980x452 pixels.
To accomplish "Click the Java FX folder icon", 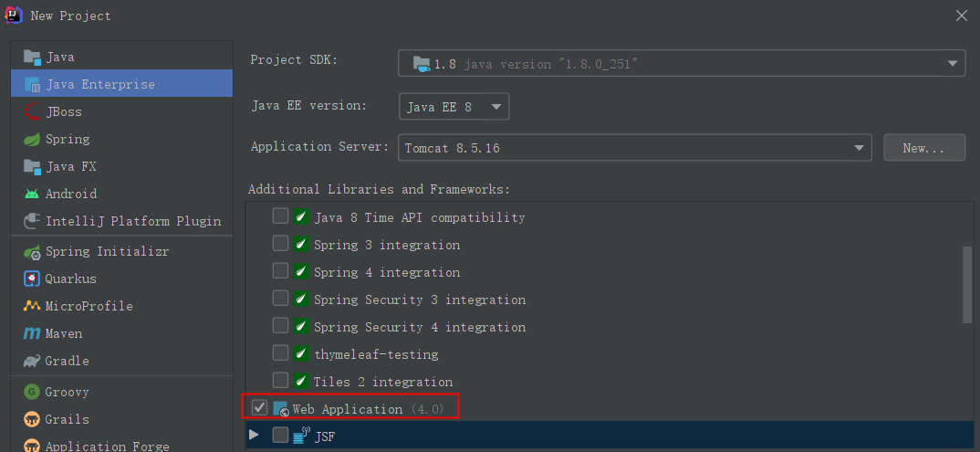I will tap(32, 166).
